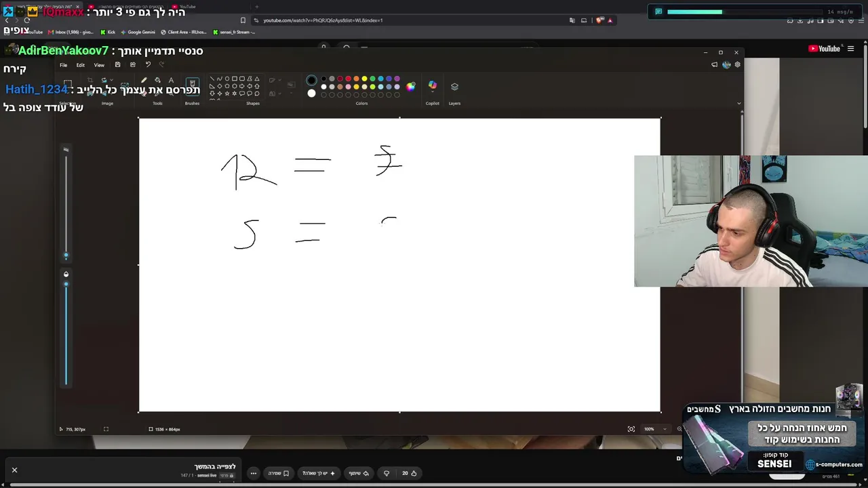868x488 pixels.
Task: Open the Client Area bookmark
Action: 184,32
